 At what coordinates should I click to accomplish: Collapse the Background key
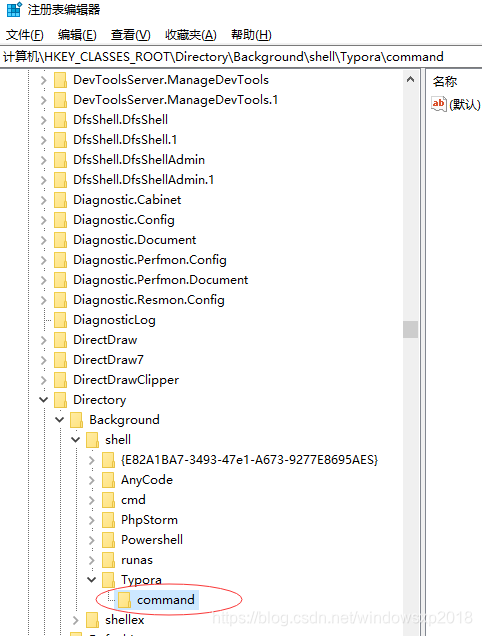60,420
